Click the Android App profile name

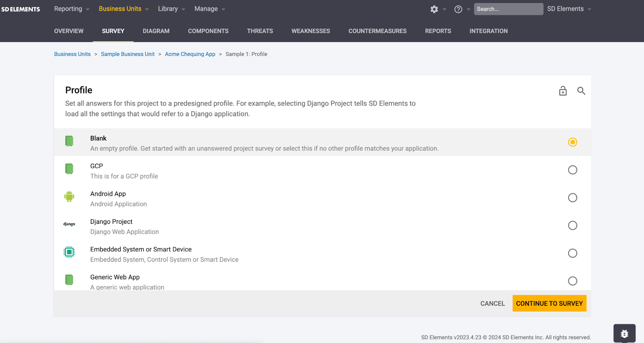(108, 194)
